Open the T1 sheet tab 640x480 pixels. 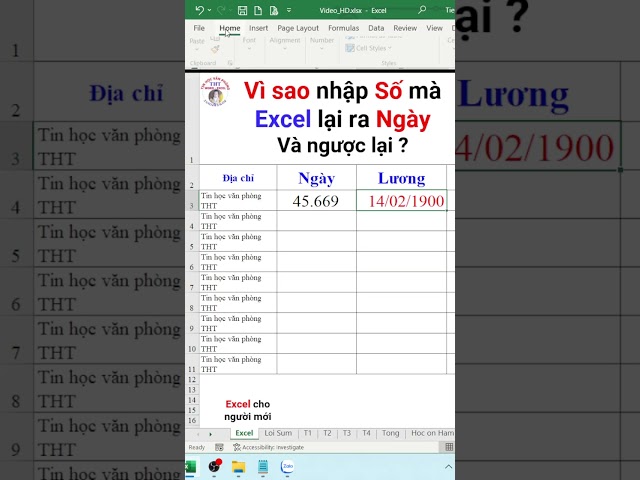coord(308,433)
